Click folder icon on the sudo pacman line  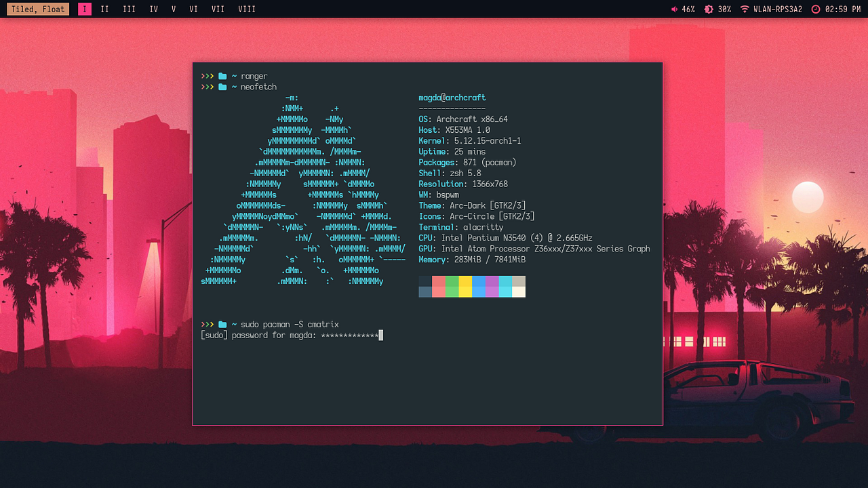pyautogui.click(x=222, y=325)
